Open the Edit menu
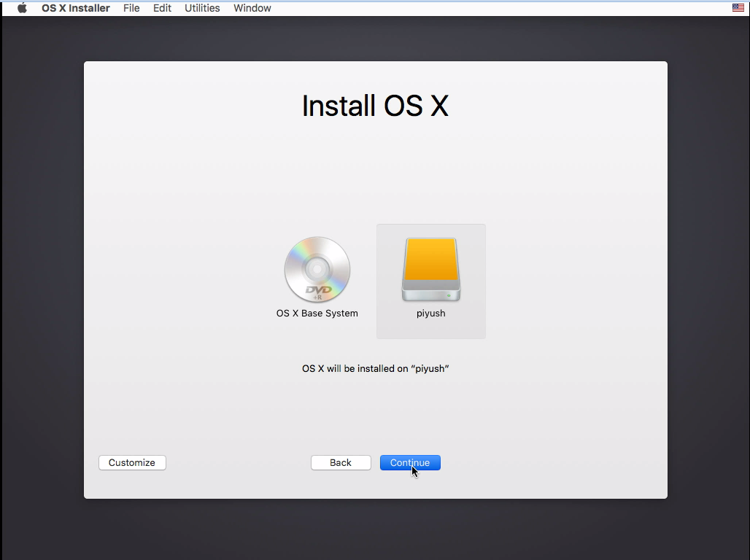This screenshot has height=560, width=750. pyautogui.click(x=162, y=8)
